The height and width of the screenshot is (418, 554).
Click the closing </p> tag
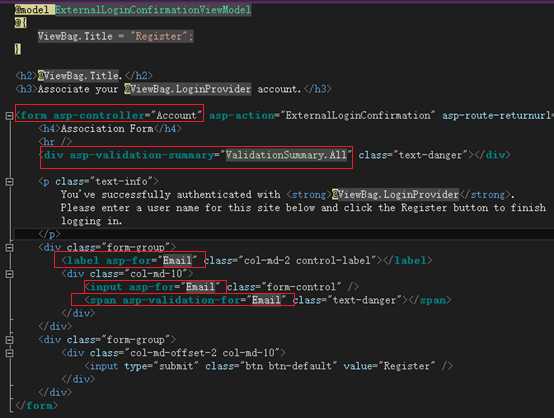(x=49, y=234)
